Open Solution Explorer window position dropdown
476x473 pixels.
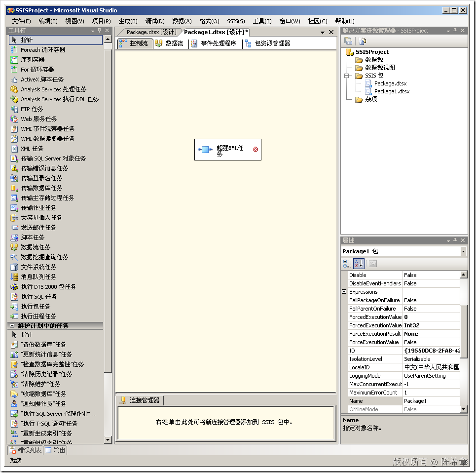click(x=448, y=31)
